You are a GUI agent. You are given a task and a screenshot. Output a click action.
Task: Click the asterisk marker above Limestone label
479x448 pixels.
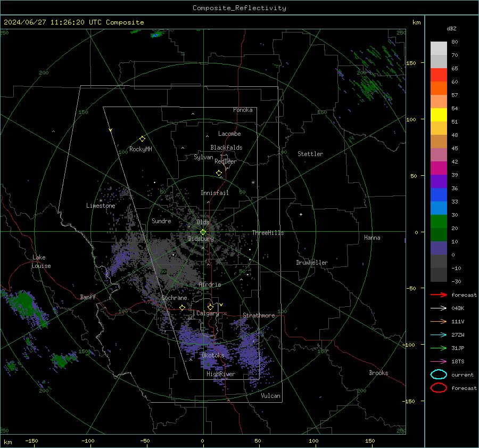[101, 201]
